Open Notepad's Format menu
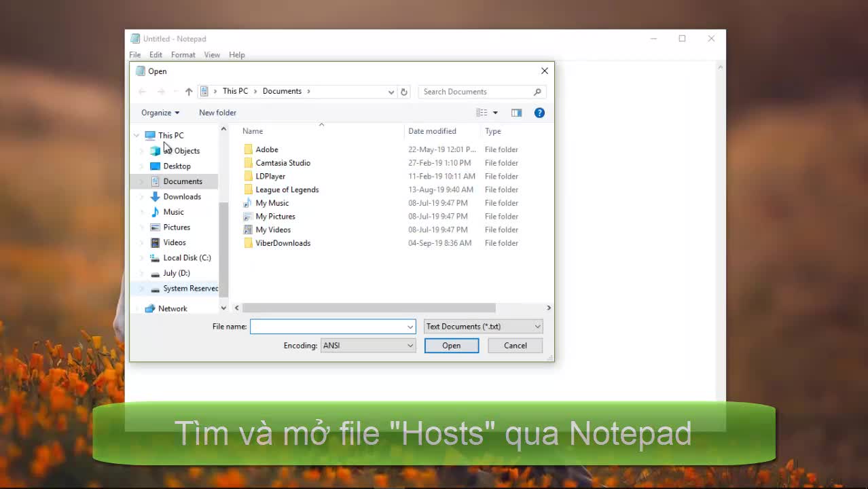 click(183, 55)
